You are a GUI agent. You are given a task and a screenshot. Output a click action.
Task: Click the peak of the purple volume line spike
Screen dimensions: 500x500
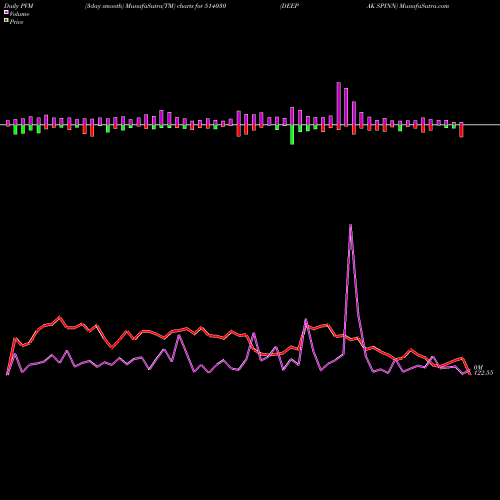[x=350, y=225]
